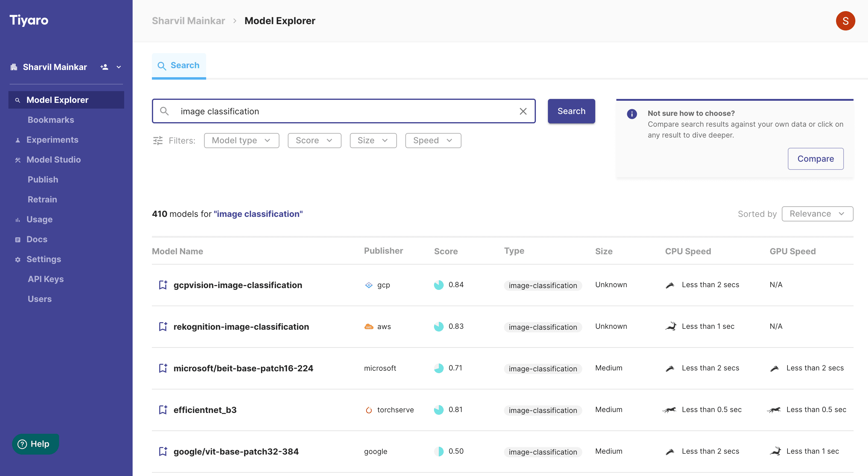Click the CPU Speed column header
This screenshot has width=868, height=476.
point(688,251)
